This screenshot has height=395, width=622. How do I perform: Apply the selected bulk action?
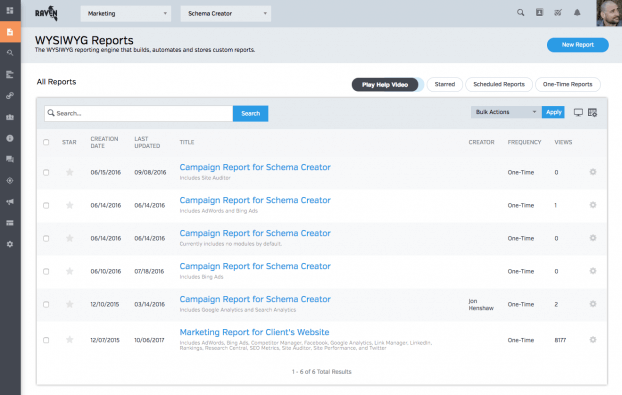553,112
